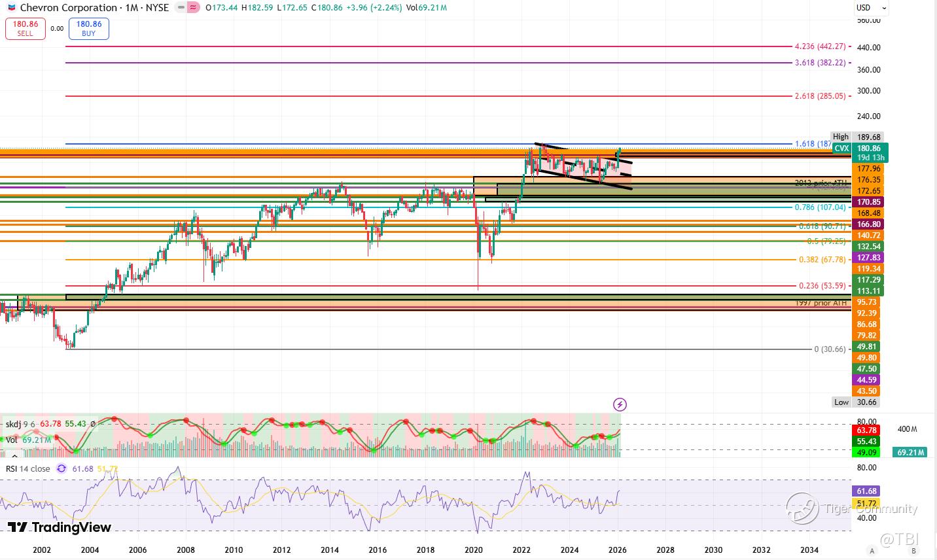Image resolution: width=937 pixels, height=560 pixels.
Task: Click the 177.96 orange price tag
Action: [x=868, y=169]
